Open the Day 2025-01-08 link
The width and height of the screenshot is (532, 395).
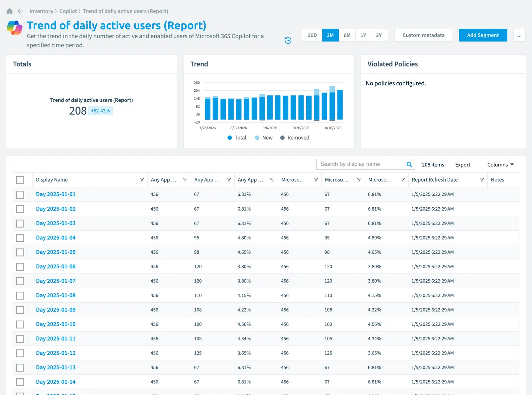pyautogui.click(x=56, y=295)
